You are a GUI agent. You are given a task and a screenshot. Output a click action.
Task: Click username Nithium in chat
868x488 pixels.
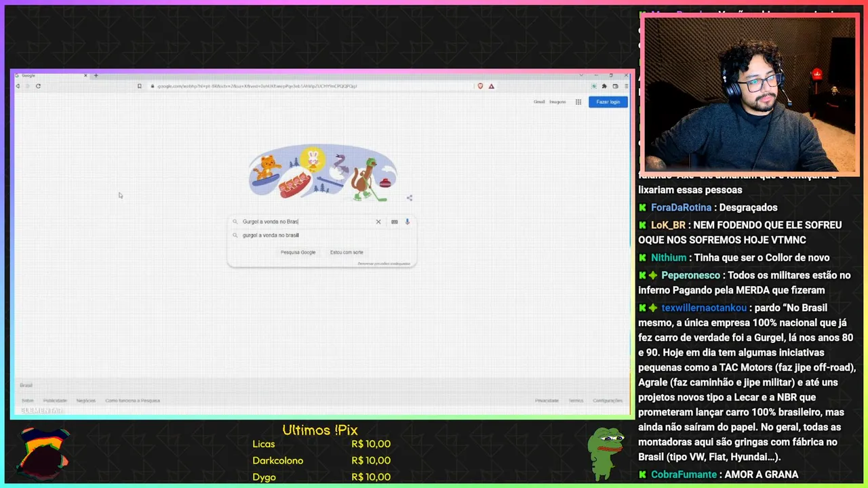(x=669, y=258)
